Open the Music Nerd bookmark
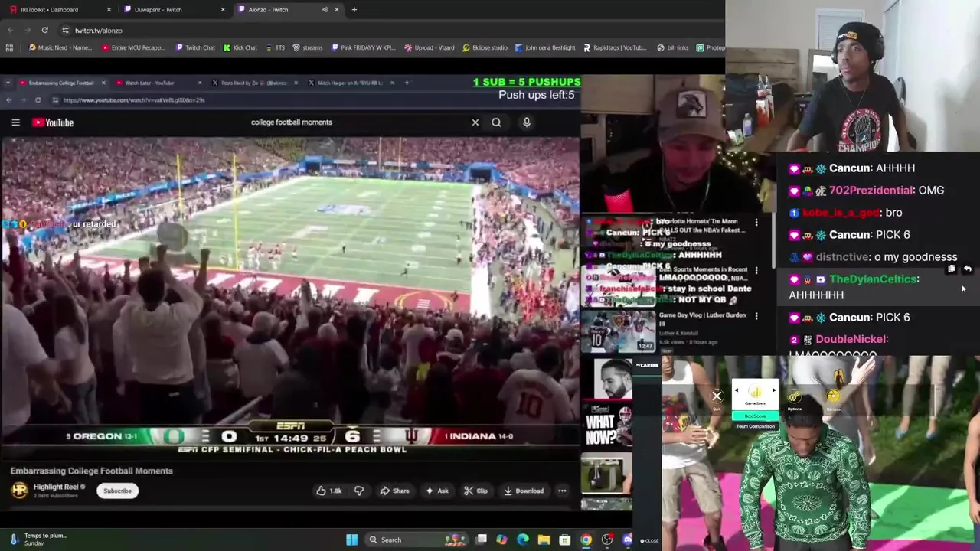 pyautogui.click(x=60, y=47)
